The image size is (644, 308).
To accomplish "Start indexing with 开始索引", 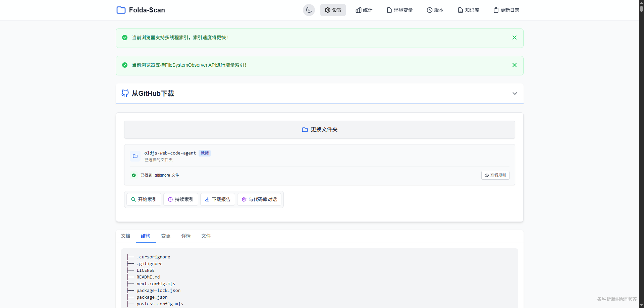I will point(144,199).
